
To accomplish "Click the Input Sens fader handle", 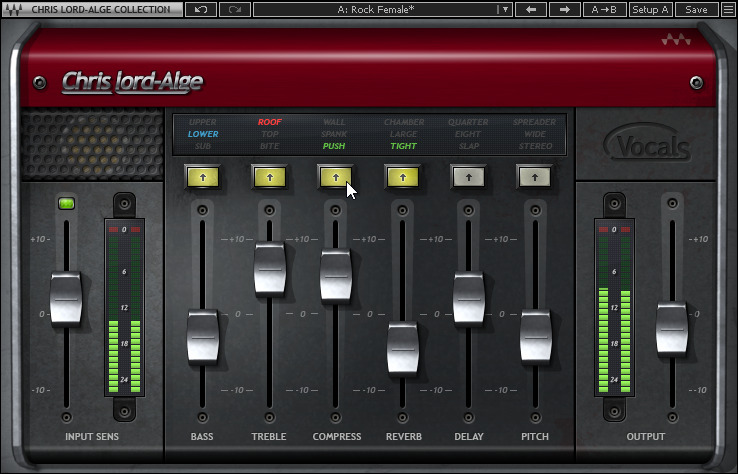I will tap(66, 298).
